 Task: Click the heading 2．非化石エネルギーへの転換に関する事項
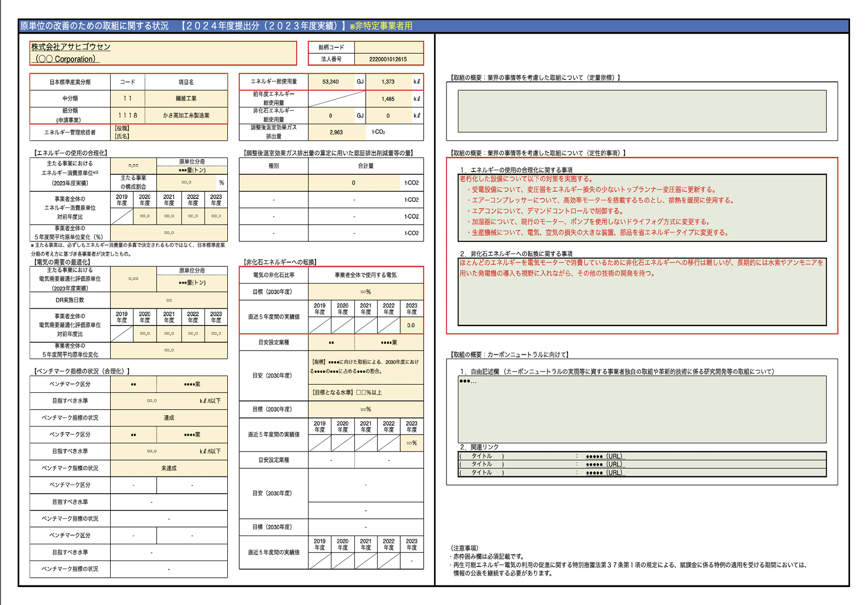click(516, 254)
